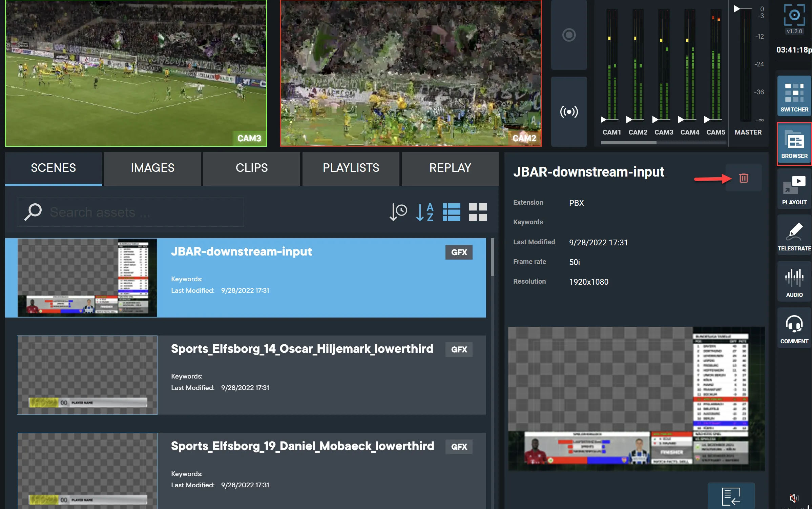This screenshot has width=812, height=509.
Task: Open the Browser panel
Action: pos(794,144)
